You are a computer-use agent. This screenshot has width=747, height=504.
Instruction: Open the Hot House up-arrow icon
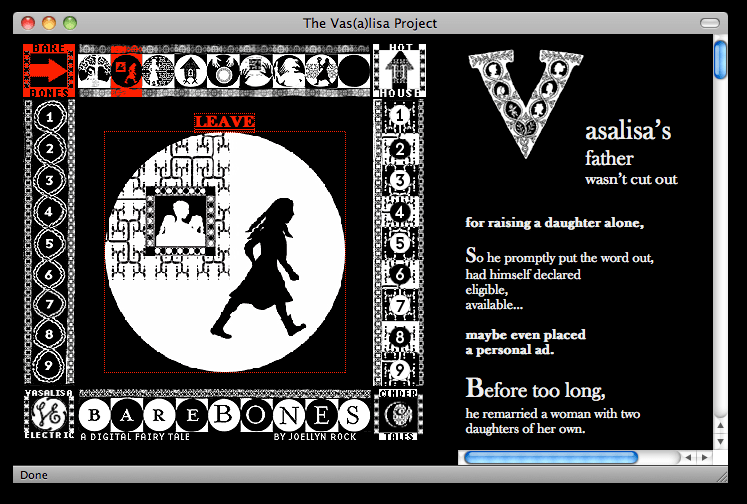coord(399,71)
